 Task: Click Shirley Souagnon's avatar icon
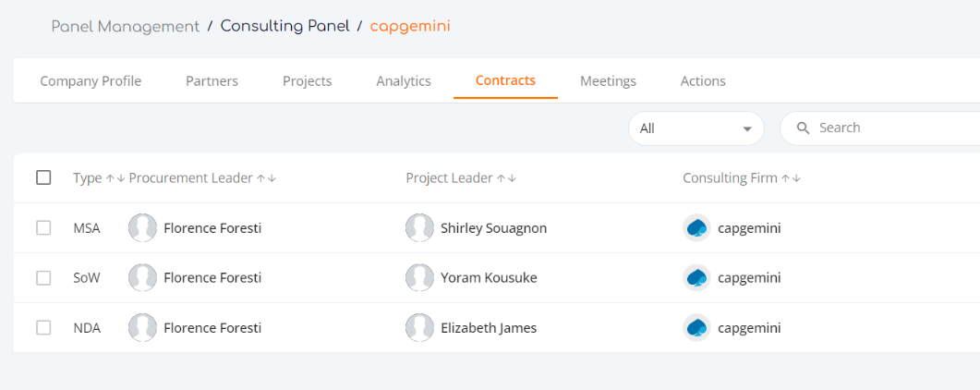pyautogui.click(x=419, y=228)
